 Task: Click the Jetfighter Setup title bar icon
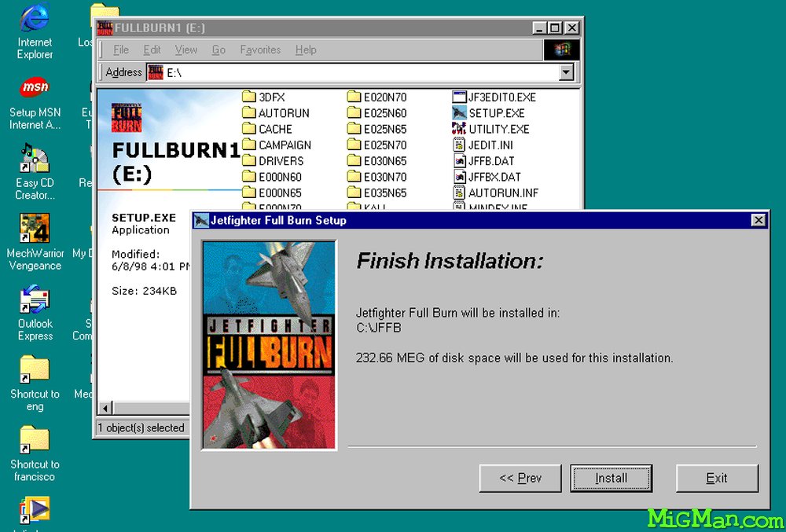[x=201, y=220]
